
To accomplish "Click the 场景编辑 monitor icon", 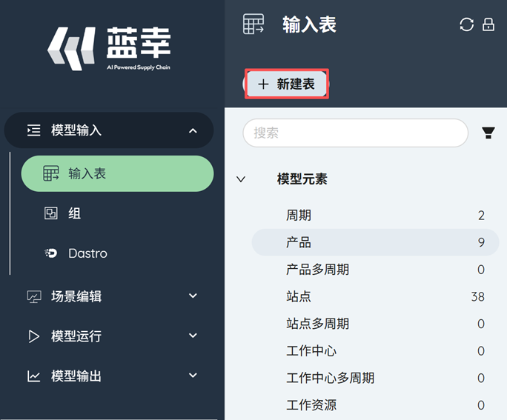I will tap(34, 296).
